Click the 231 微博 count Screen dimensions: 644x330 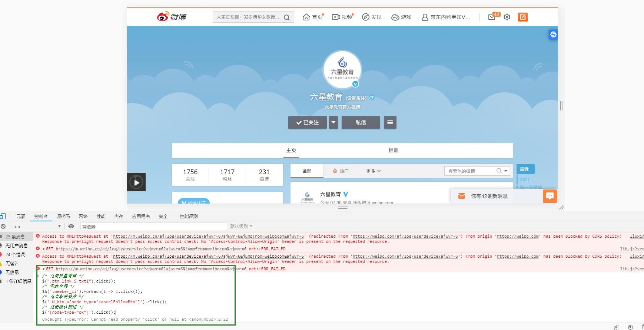(264, 175)
